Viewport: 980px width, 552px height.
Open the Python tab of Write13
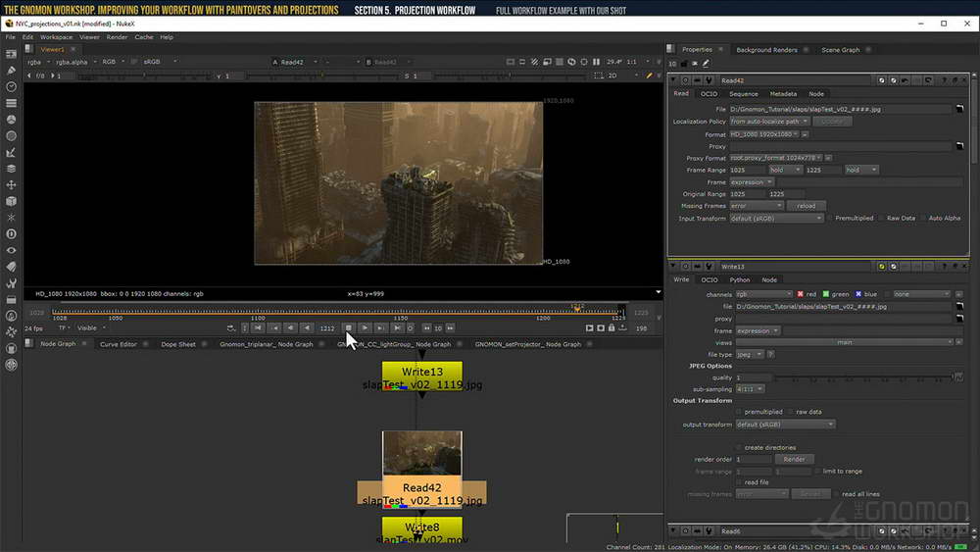pyautogui.click(x=739, y=279)
